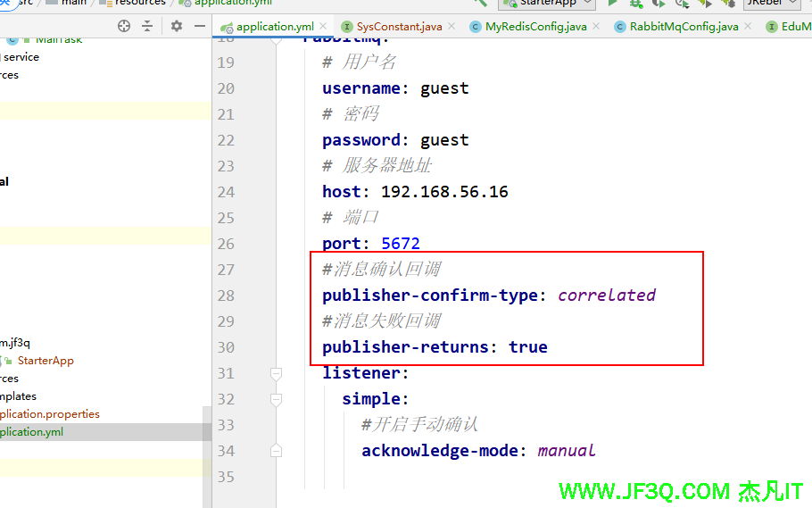The height and width of the screenshot is (508, 812).
Task: Select application.properties in the project tree
Action: [x=49, y=414]
